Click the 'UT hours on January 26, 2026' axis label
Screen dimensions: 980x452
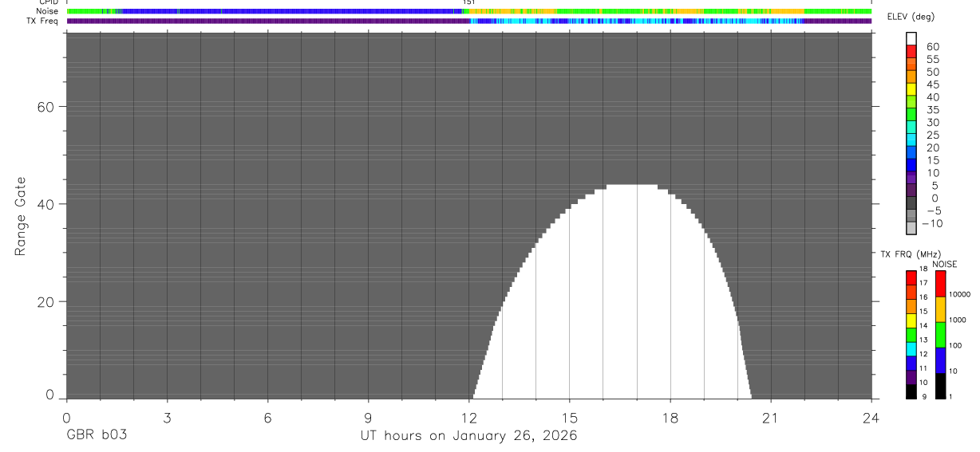click(x=468, y=436)
